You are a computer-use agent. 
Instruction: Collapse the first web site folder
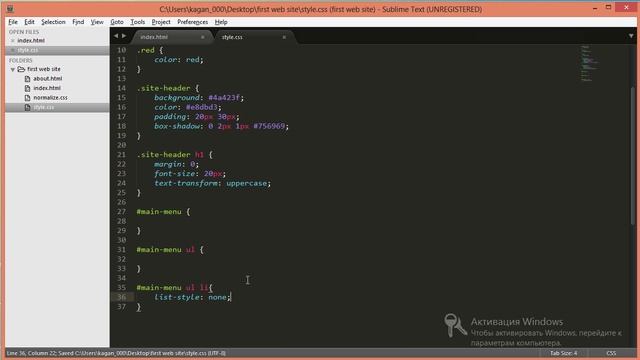click(x=13, y=69)
